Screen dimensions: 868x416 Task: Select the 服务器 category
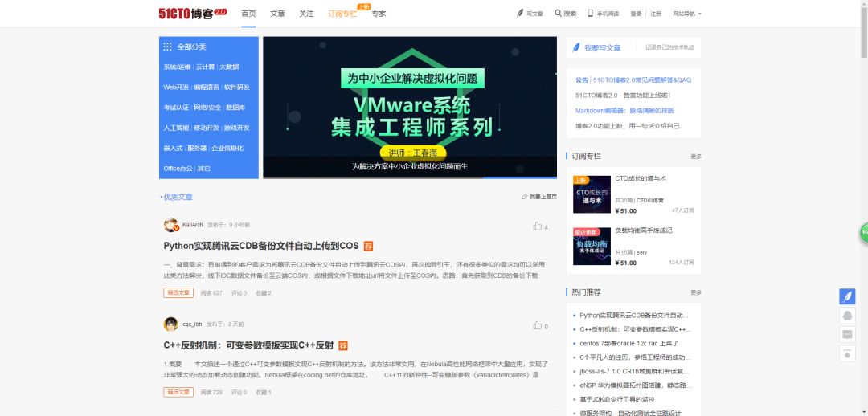click(197, 149)
